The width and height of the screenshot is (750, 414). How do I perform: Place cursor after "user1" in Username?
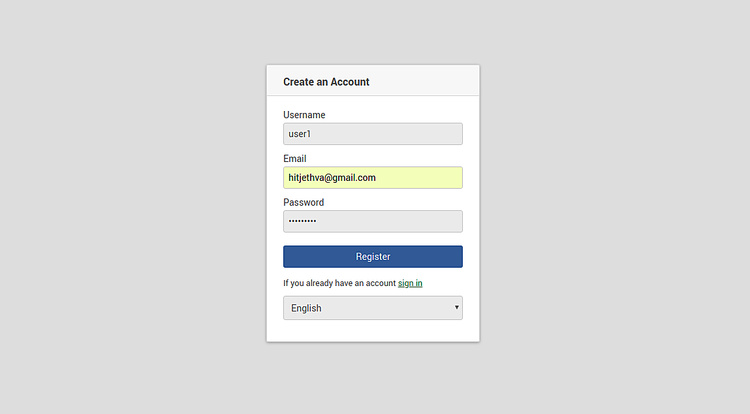pos(315,134)
